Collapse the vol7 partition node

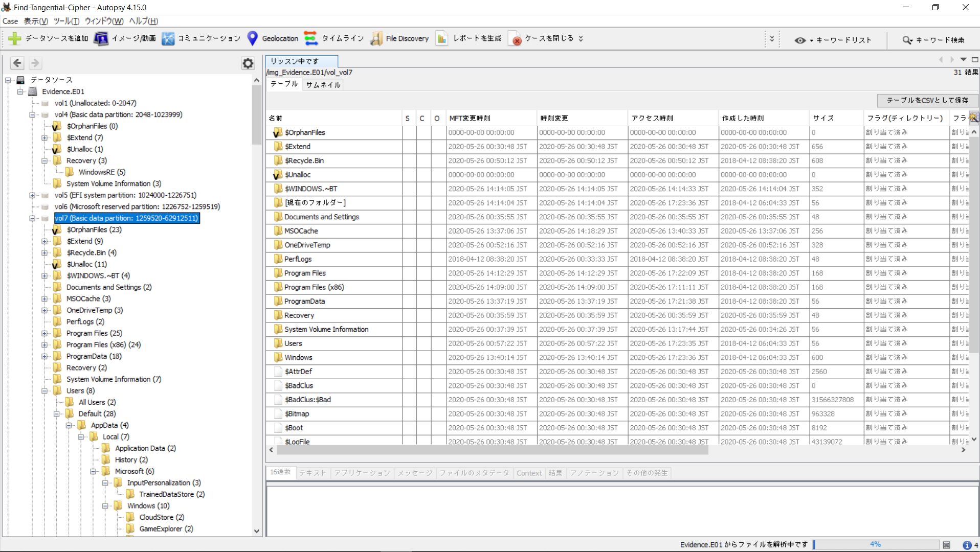(x=32, y=218)
